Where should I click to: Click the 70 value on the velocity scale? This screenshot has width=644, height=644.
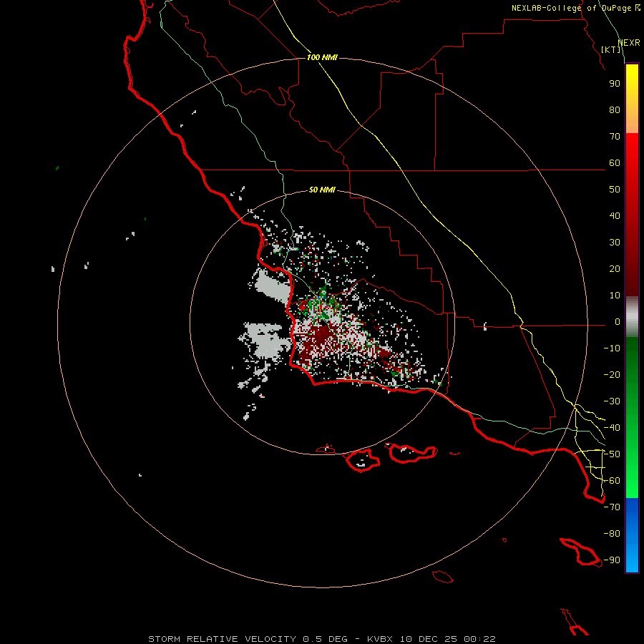615,137
